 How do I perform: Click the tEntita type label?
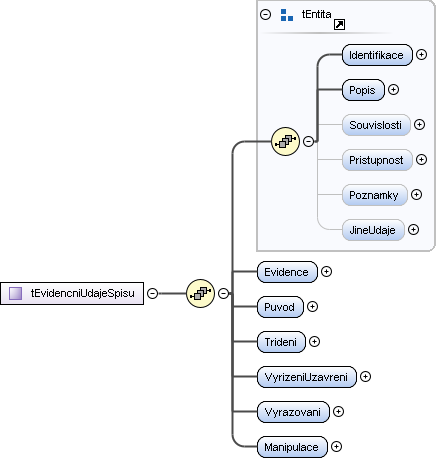pos(316,14)
